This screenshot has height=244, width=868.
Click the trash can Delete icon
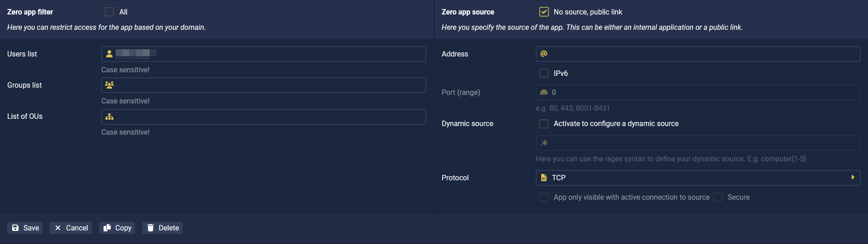click(x=151, y=228)
